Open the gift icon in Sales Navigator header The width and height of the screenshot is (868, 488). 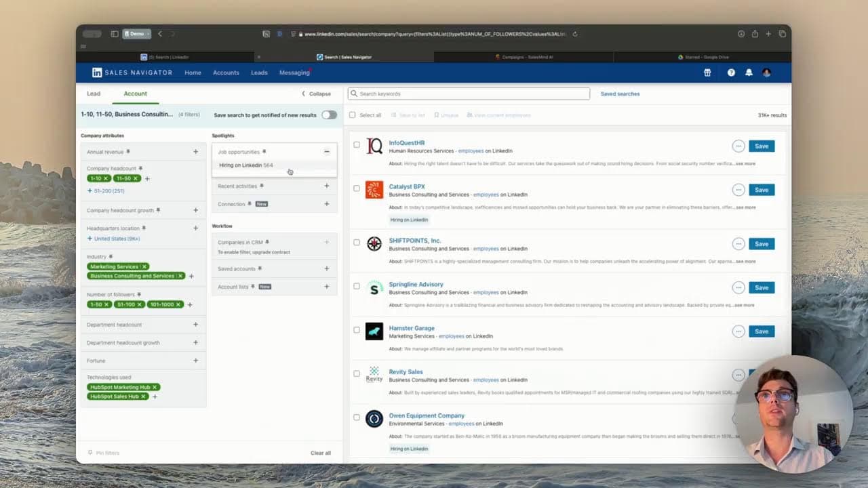(707, 73)
